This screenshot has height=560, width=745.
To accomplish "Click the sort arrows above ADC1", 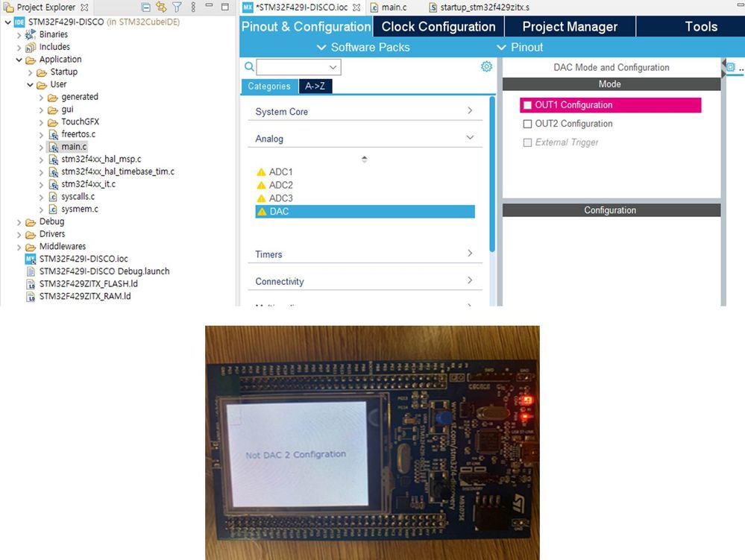I will click(x=364, y=159).
